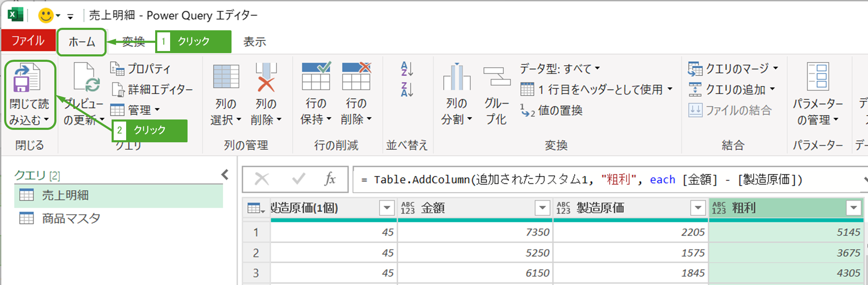Click the 行の削除 (Remove Rows) icon
This screenshot has width=868, height=285.
click(356, 77)
